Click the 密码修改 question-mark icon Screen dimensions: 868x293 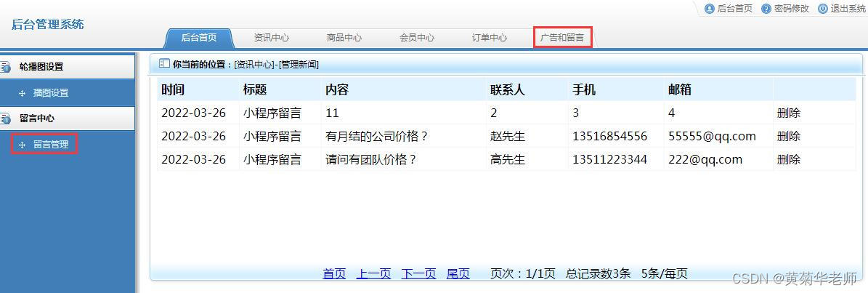(766, 8)
